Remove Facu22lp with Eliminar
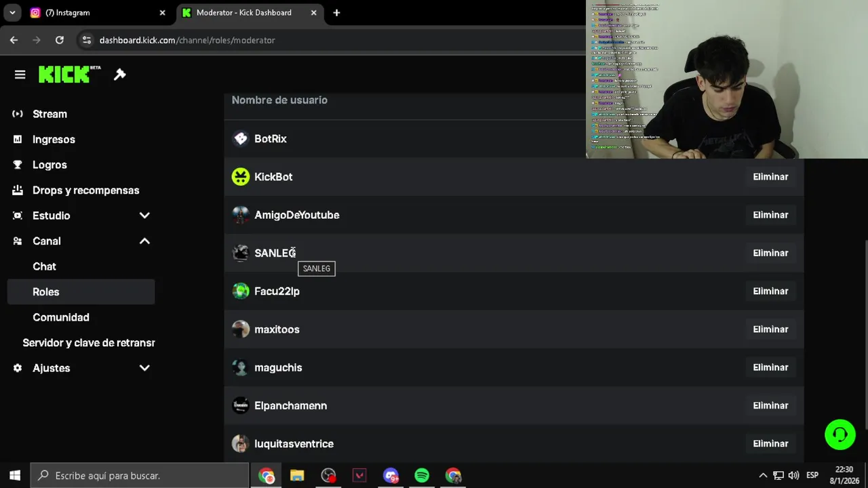The height and width of the screenshot is (488, 868). pyautogui.click(x=770, y=291)
